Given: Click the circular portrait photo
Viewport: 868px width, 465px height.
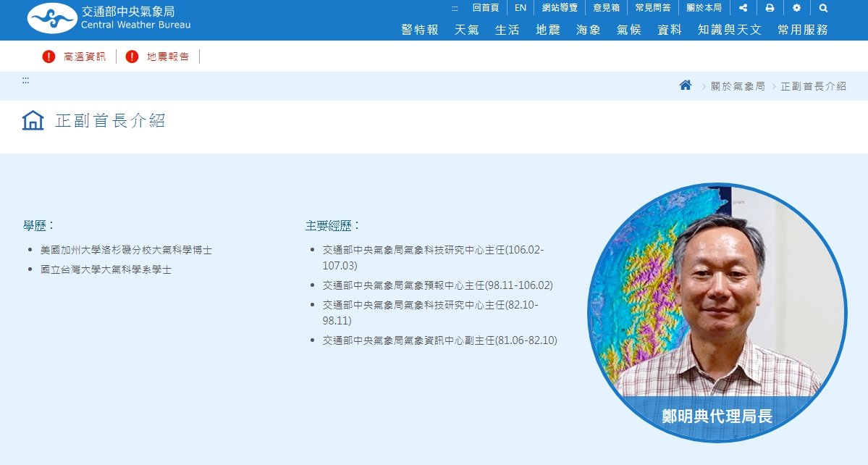Looking at the screenshot, I should point(717,313).
